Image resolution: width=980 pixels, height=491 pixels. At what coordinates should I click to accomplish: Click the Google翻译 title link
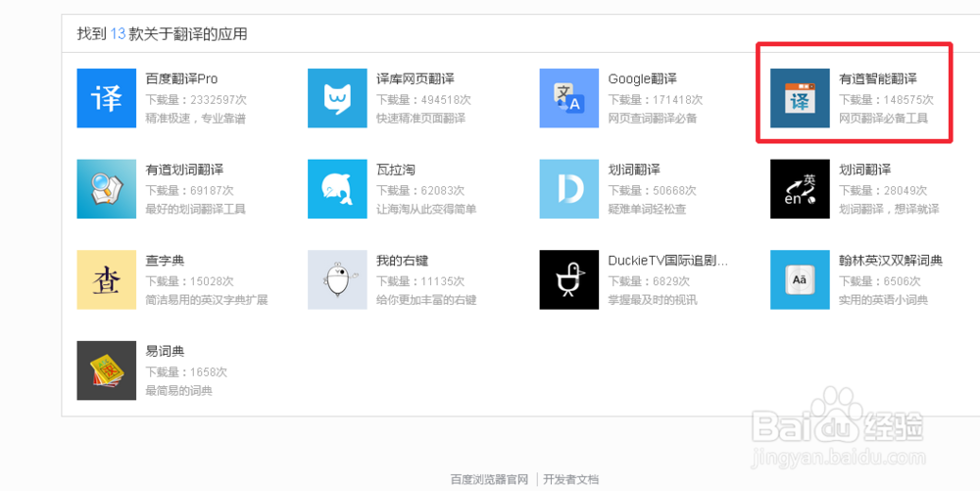pos(643,78)
